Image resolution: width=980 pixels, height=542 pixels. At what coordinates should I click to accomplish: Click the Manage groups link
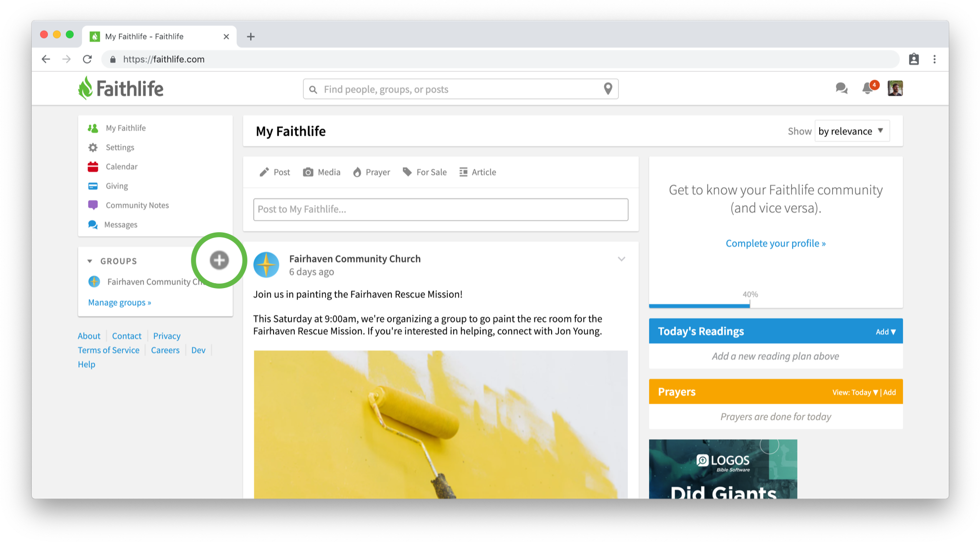click(x=119, y=302)
